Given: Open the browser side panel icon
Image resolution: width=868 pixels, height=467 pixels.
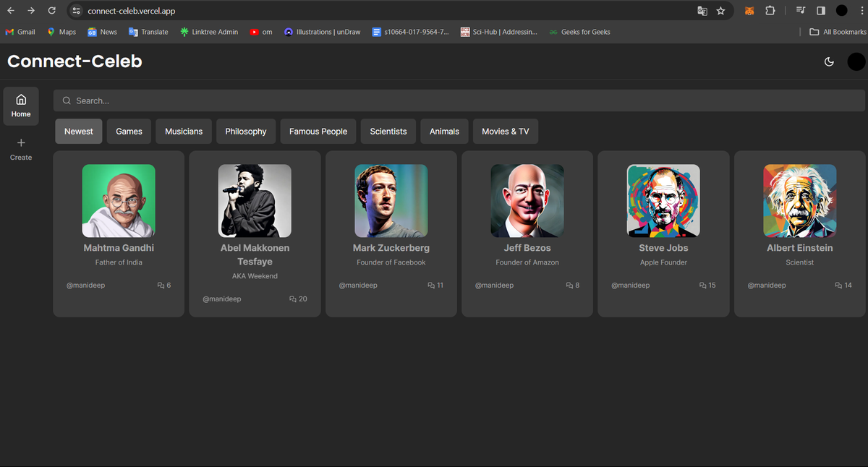Looking at the screenshot, I should pyautogui.click(x=821, y=11).
